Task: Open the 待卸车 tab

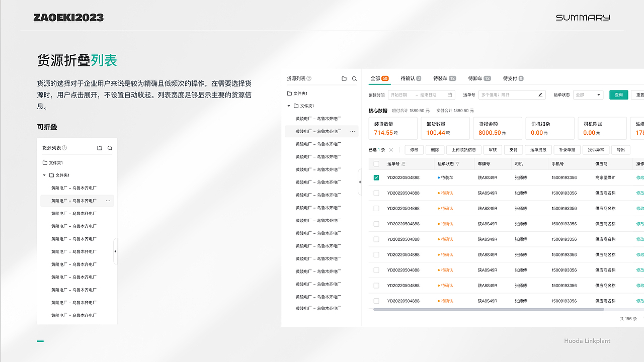Action: (x=479, y=78)
